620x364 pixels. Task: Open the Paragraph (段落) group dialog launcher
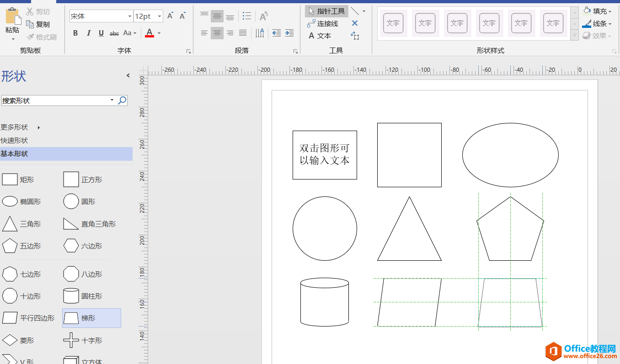(295, 52)
